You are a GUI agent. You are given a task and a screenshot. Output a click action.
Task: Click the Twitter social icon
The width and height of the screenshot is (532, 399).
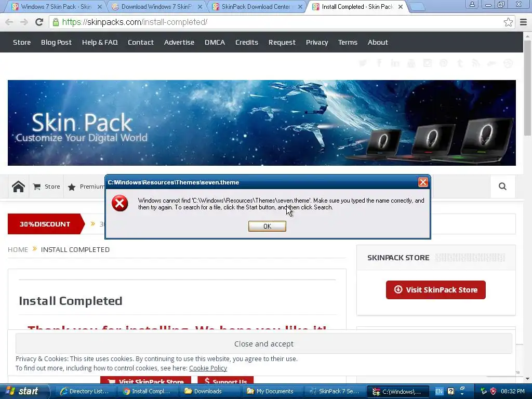pos(363,63)
